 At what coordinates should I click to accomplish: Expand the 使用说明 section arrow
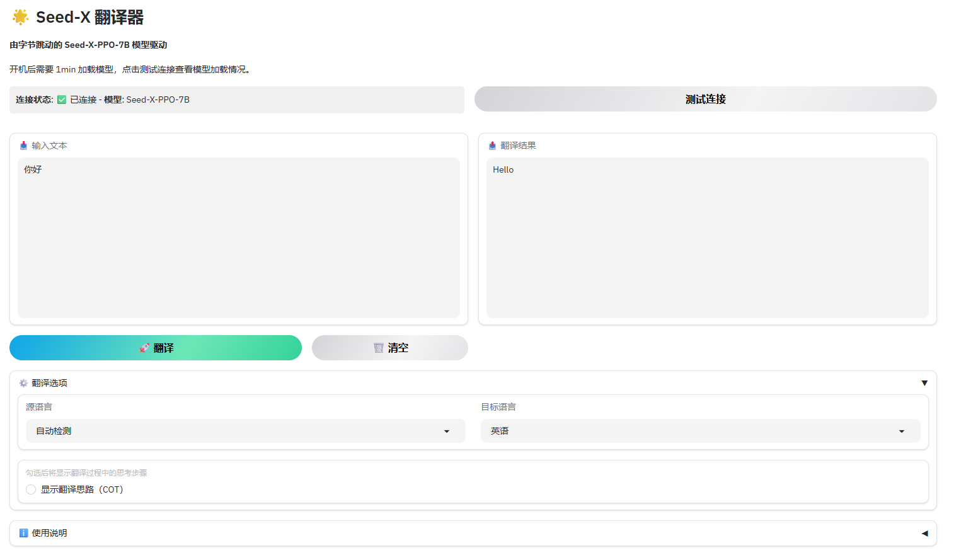[924, 533]
